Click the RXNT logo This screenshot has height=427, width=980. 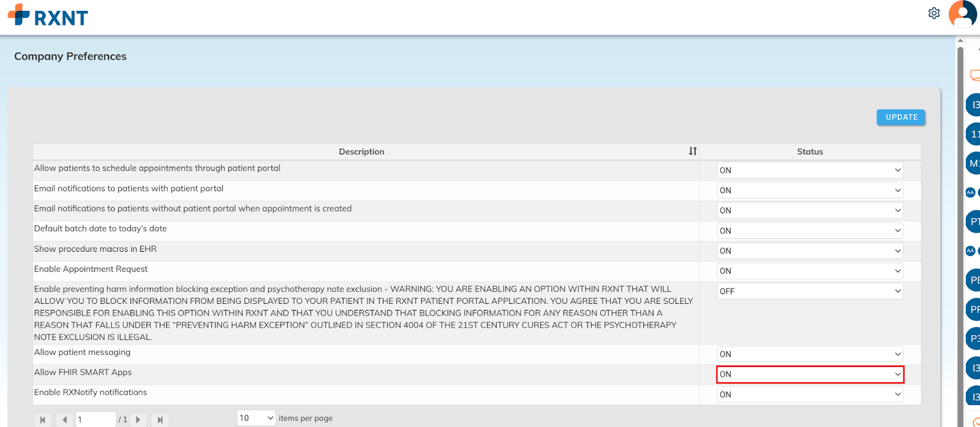coord(48,16)
